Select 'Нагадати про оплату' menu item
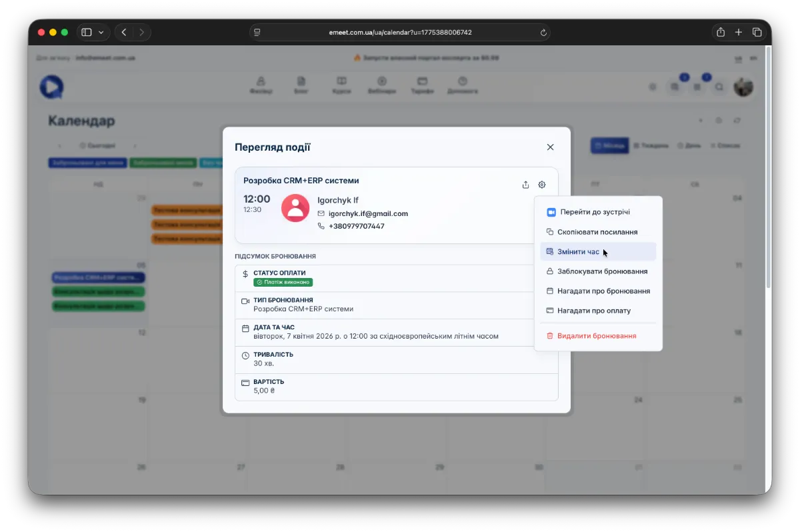The width and height of the screenshot is (800, 532). pos(593,311)
